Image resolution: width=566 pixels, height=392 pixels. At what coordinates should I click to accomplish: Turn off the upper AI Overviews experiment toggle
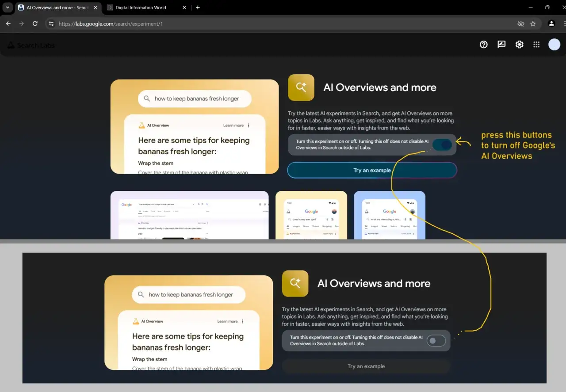tap(442, 145)
